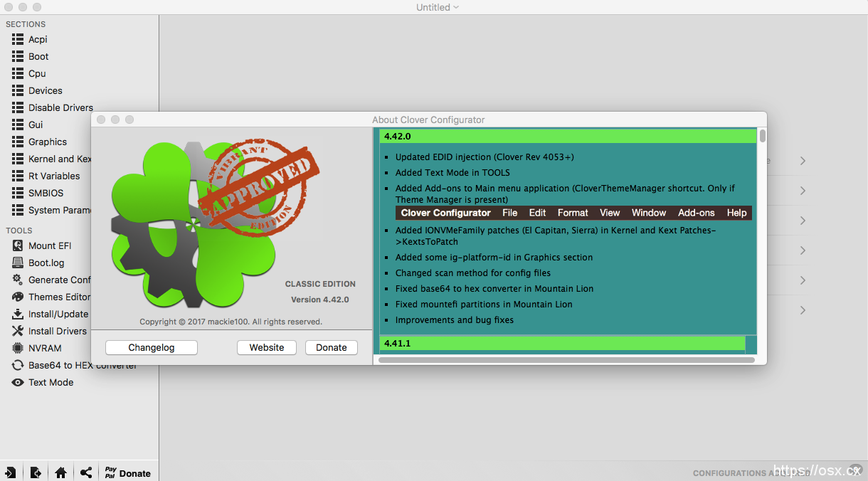Click 'Added some ig-platform-id' changelog line
868x481 pixels.
point(494,257)
